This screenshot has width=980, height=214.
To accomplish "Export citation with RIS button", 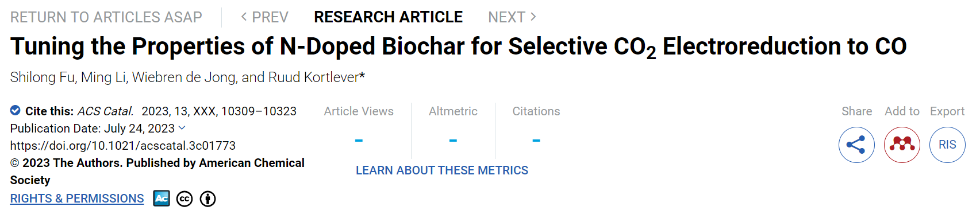I will (x=947, y=145).
